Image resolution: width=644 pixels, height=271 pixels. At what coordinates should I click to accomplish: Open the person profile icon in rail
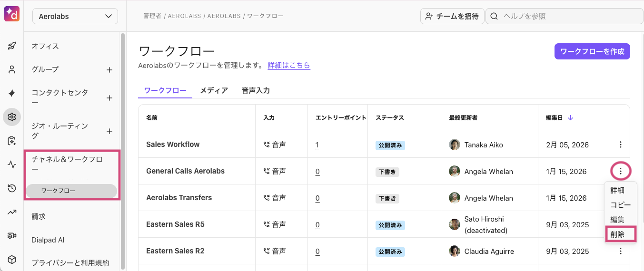click(x=12, y=69)
